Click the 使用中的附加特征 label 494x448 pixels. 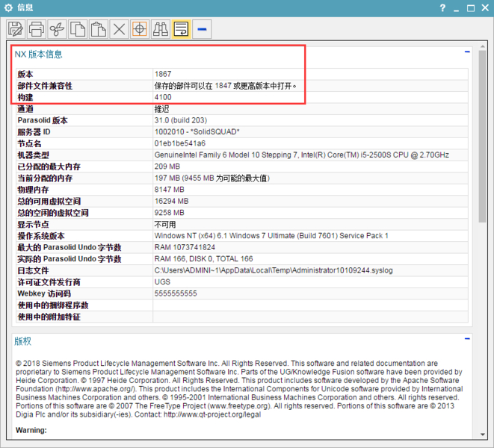click(49, 317)
